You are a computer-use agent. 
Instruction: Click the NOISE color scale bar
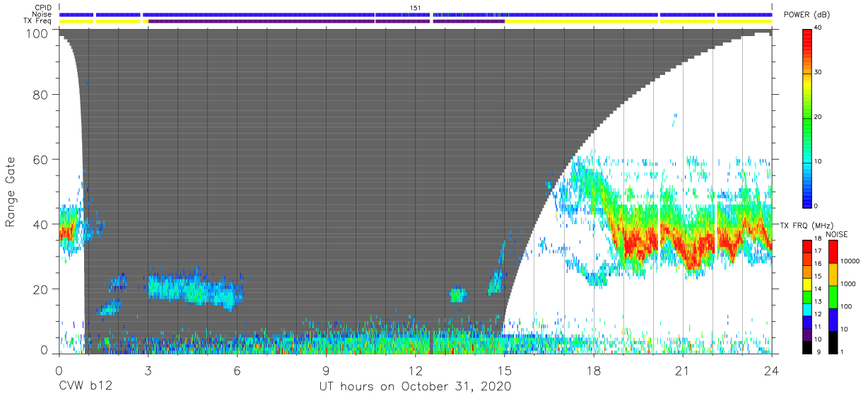tap(833, 296)
